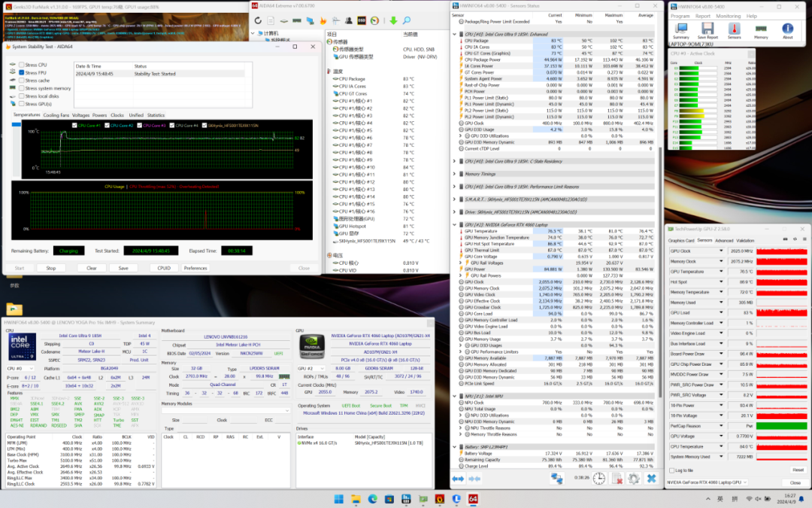Click the Windows Start button on taskbar
Screen dimensions: 812x508
338,499
